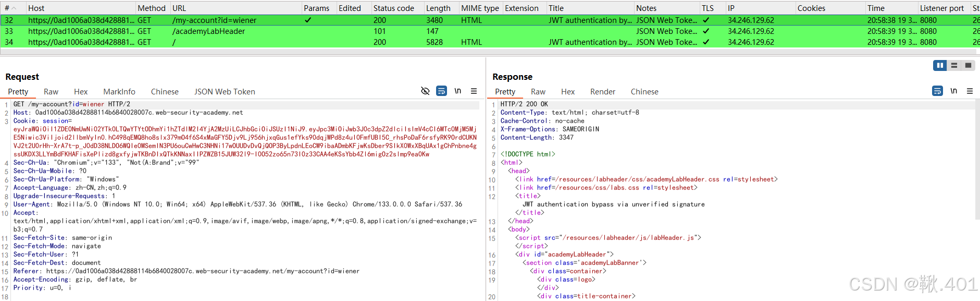The image size is (980, 301).
Task: Click the Cookie: session header line in request
Action: click(43, 121)
